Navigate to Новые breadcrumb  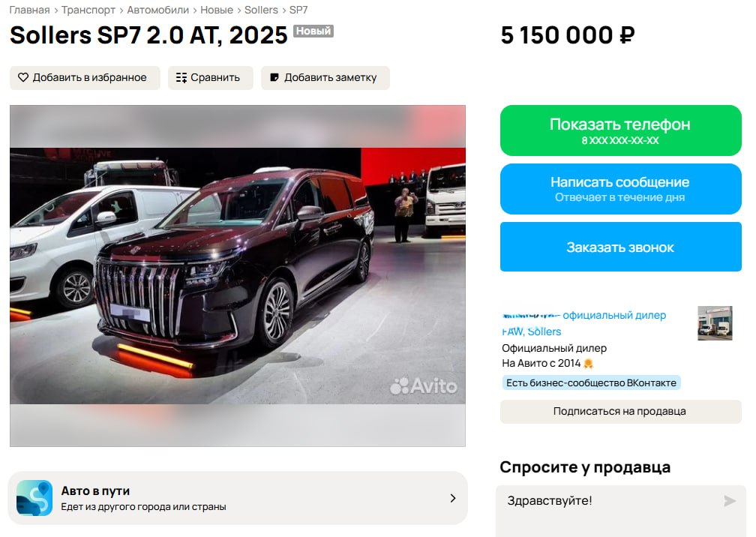(x=217, y=10)
